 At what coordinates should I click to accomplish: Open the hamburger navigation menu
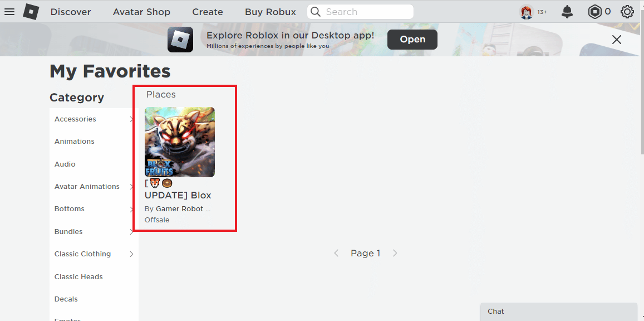(9, 12)
